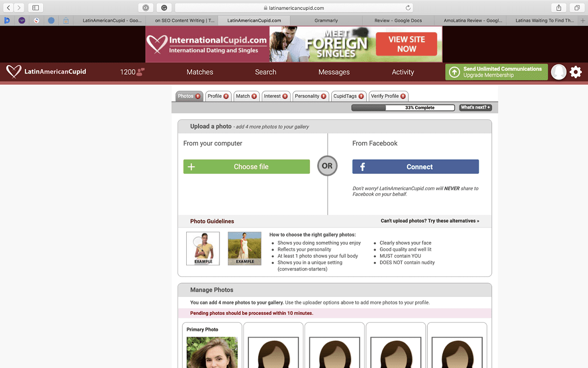Click the field example photo
The height and width of the screenshot is (368, 588).
(x=245, y=248)
